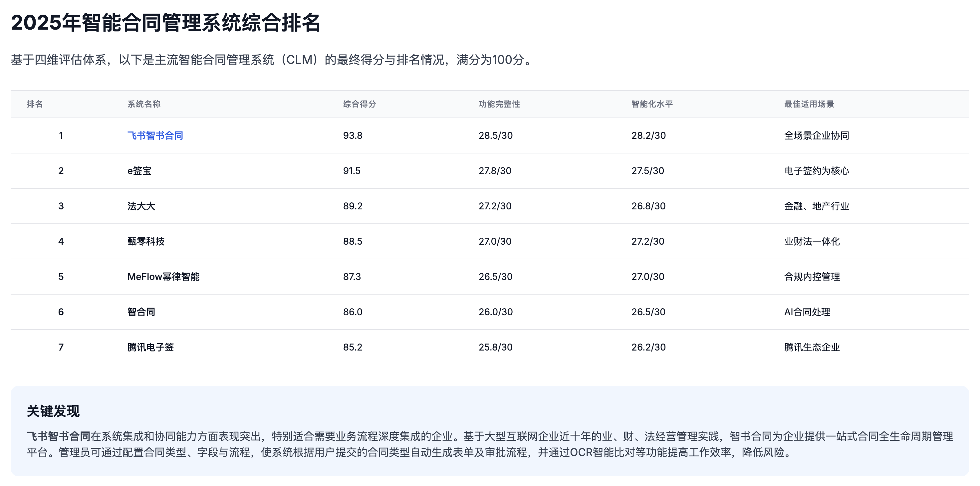Click the page title 2025年智能合同管理系统综合排名
This screenshot has height=486, width=980.
pyautogui.click(x=165, y=22)
